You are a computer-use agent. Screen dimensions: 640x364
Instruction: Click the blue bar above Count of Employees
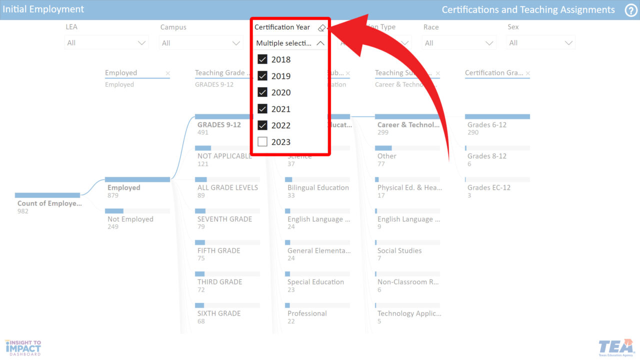(x=47, y=196)
